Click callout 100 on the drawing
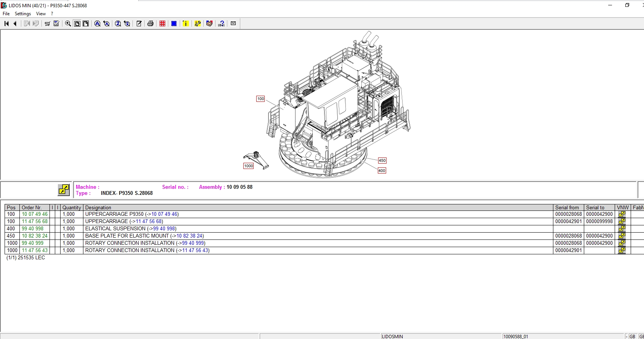Screen dimensions: 644x339 coord(260,99)
